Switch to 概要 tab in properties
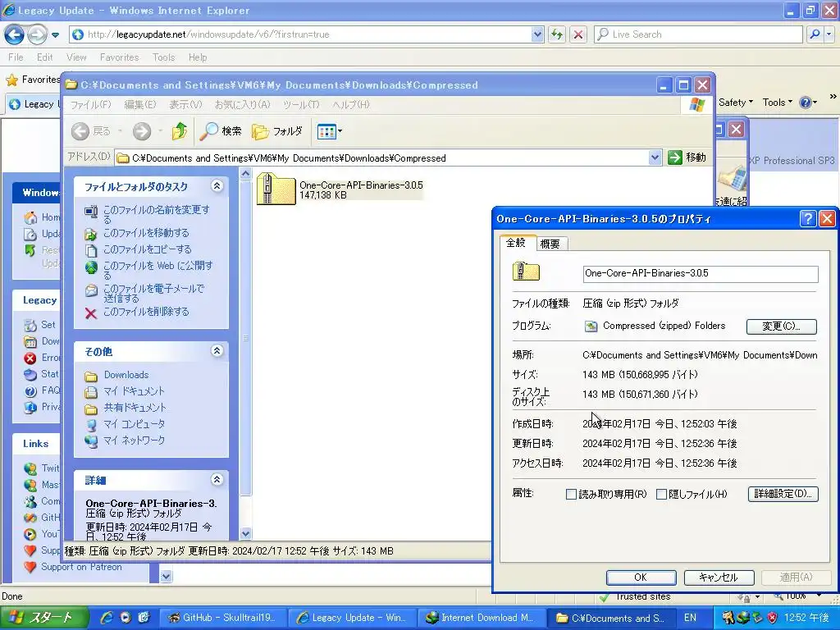The height and width of the screenshot is (630, 840). (550, 244)
